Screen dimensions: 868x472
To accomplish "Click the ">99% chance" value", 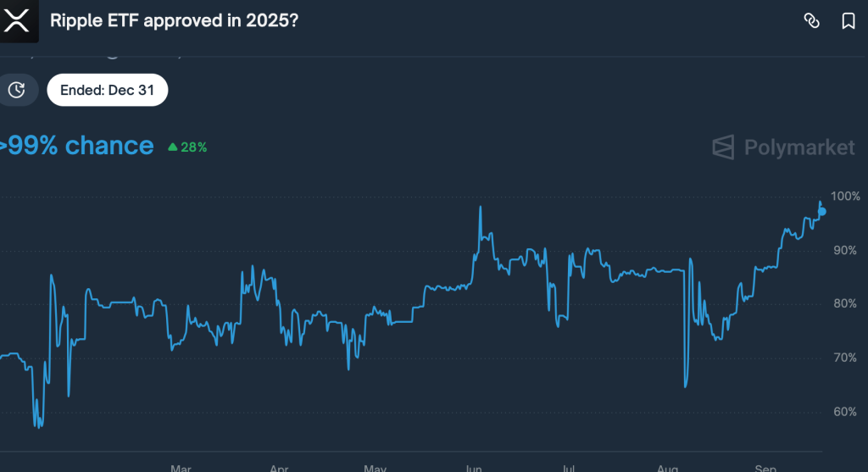I will (x=78, y=146).
